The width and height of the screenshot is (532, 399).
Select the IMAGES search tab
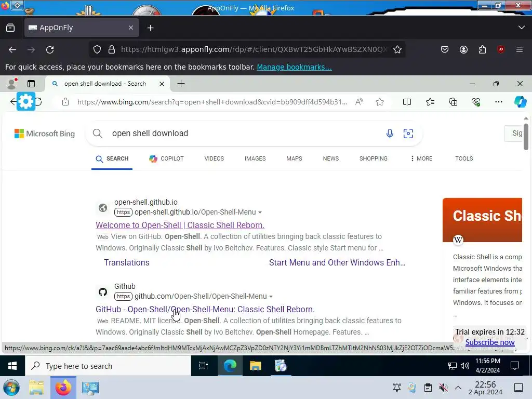(x=255, y=158)
